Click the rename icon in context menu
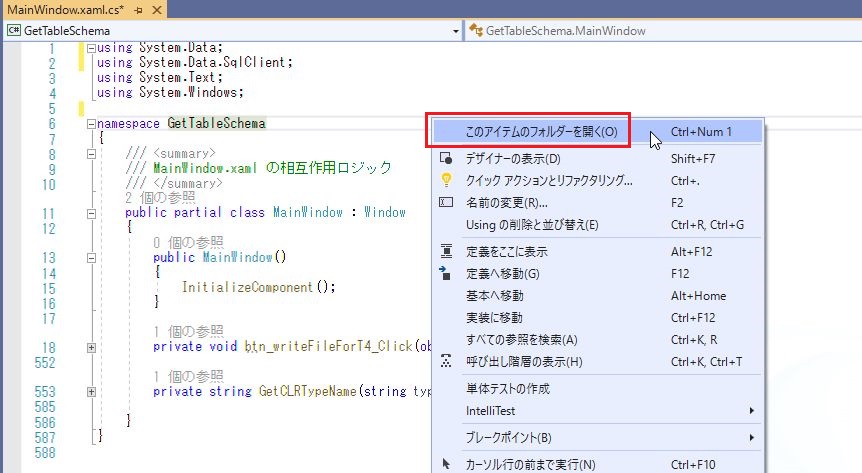Screen dimensions: 862x473 tap(446, 202)
